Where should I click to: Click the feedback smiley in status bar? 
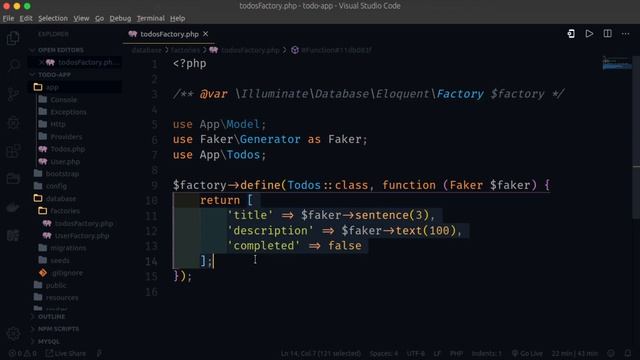pos(611,353)
